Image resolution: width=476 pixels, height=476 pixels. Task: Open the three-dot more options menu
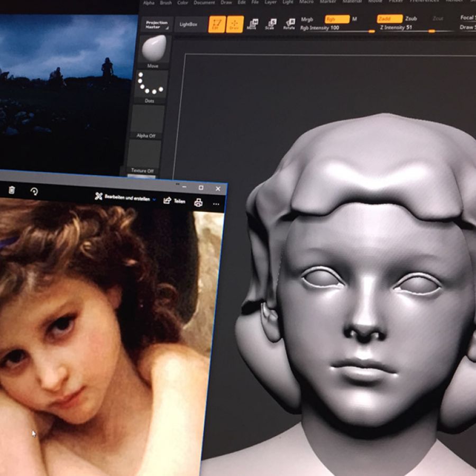pos(216,204)
